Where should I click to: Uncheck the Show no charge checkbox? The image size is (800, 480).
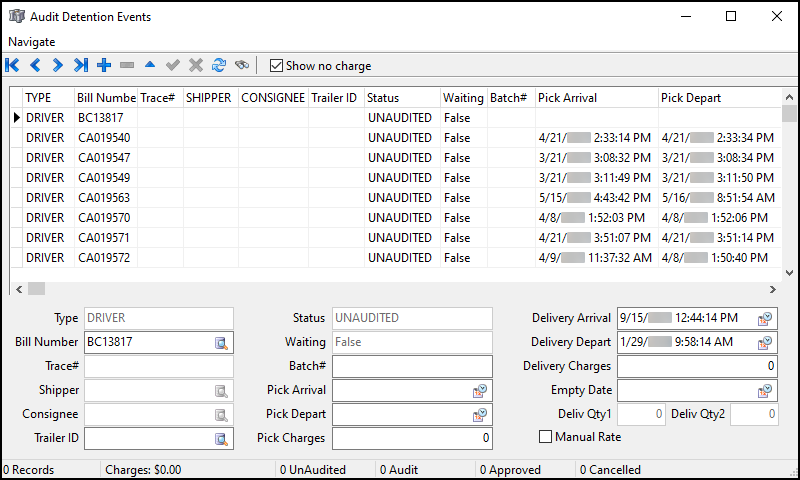pyautogui.click(x=277, y=66)
